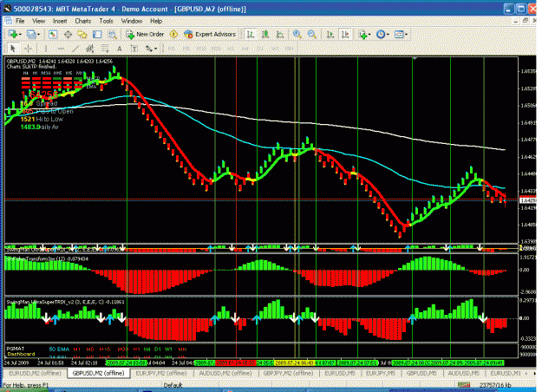Click the New Order button
The height and width of the screenshot is (392, 542).
click(145, 34)
